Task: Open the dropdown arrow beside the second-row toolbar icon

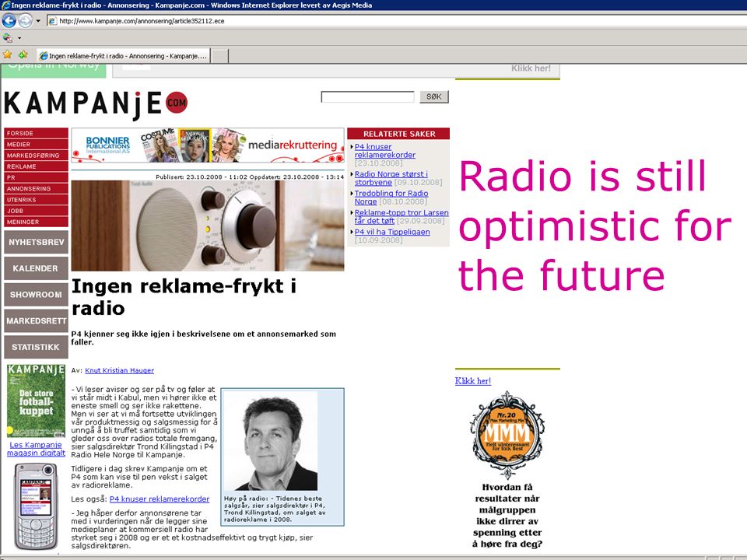Action: click(19, 38)
